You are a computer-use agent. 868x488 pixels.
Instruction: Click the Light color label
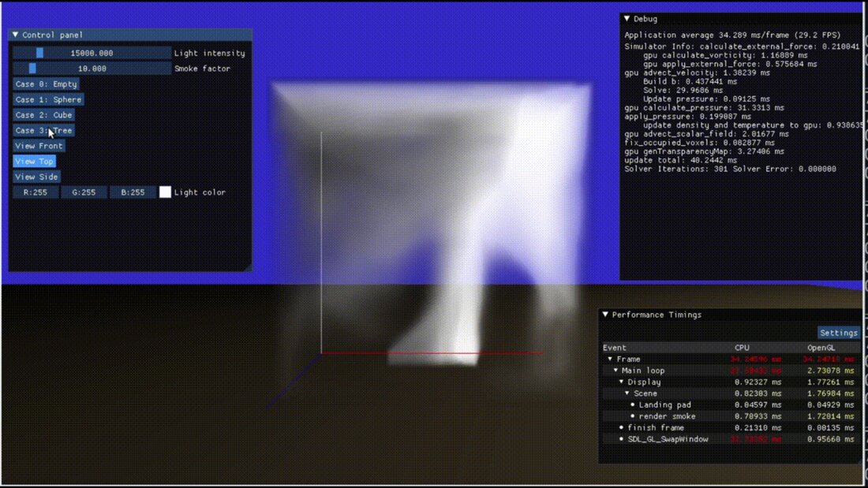[x=200, y=192]
